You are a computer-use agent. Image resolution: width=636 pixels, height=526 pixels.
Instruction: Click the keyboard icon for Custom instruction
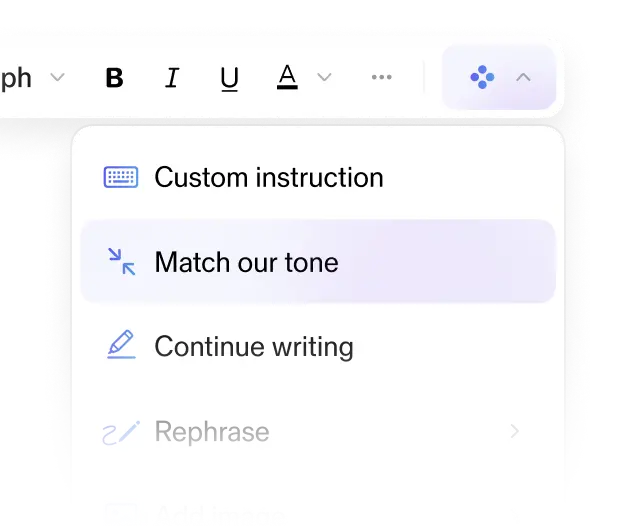[x=121, y=177]
